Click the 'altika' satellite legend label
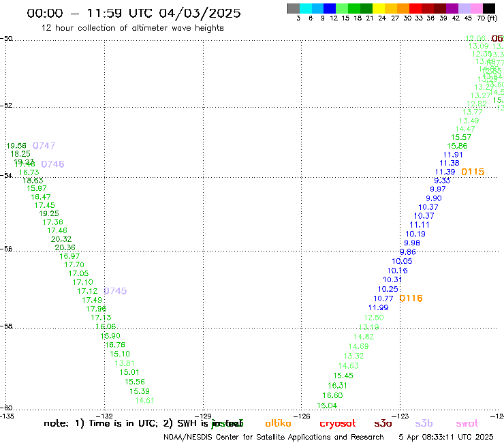 [x=278, y=423]
